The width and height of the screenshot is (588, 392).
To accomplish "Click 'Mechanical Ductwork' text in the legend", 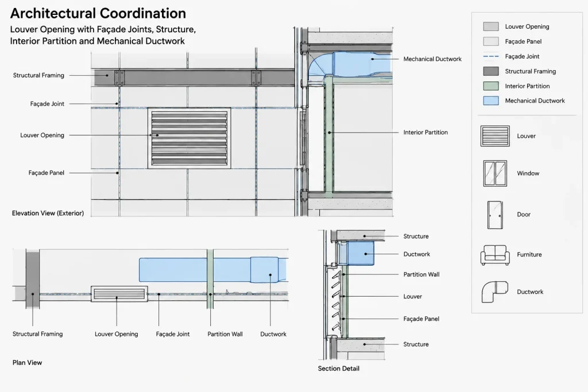I will [535, 101].
